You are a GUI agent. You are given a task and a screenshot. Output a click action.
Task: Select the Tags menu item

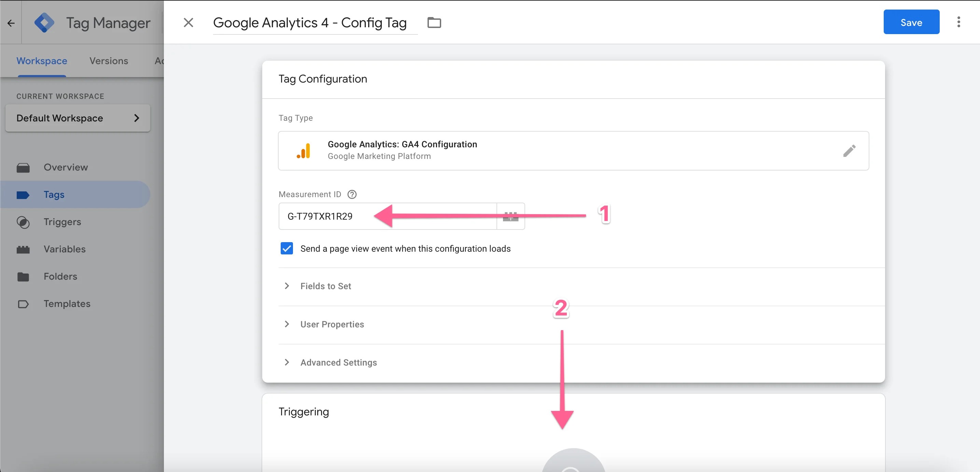(x=54, y=194)
